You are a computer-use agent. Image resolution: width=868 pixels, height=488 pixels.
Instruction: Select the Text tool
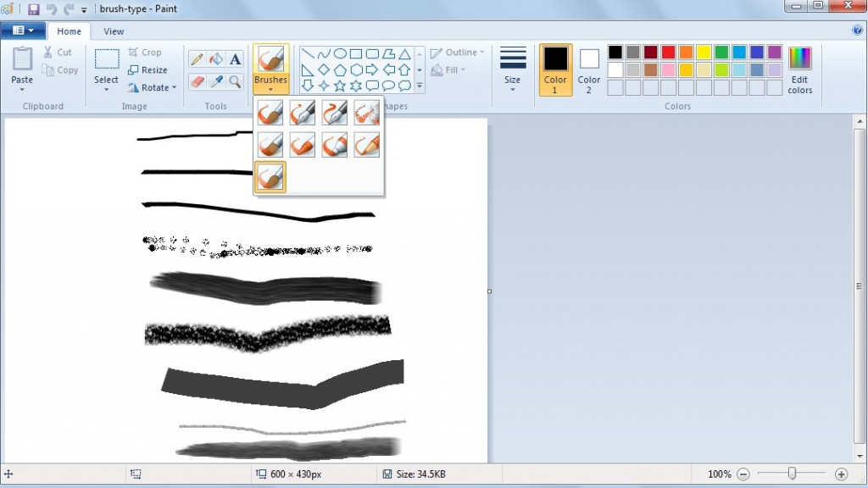[234, 58]
